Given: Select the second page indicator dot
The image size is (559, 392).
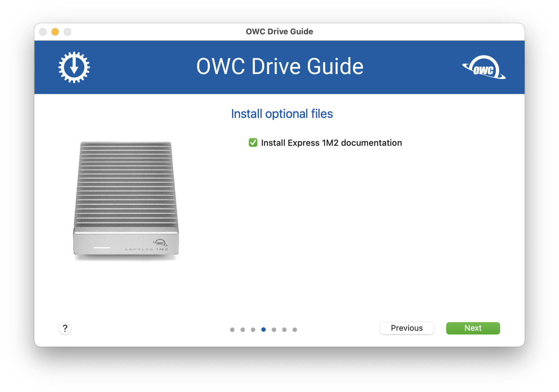Looking at the screenshot, I should 243,330.
